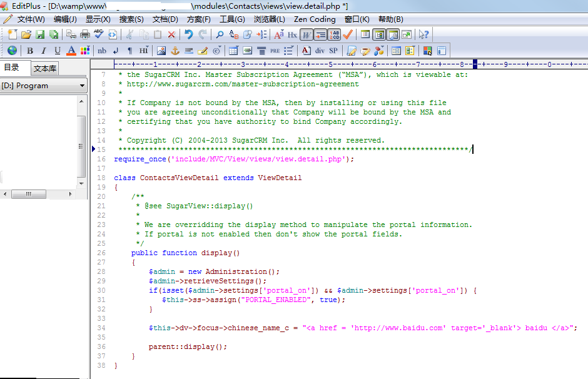Image resolution: width=588 pixels, height=379 pixels.
Task: Open the list tag dropdown
Action: 289,51
